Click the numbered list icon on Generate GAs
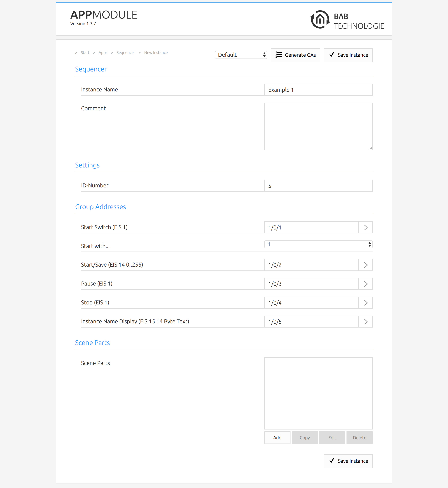This screenshot has width=448, height=488. tap(279, 55)
